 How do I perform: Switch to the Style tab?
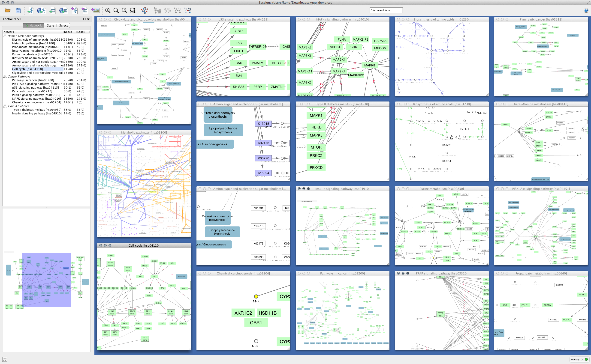[50, 26]
